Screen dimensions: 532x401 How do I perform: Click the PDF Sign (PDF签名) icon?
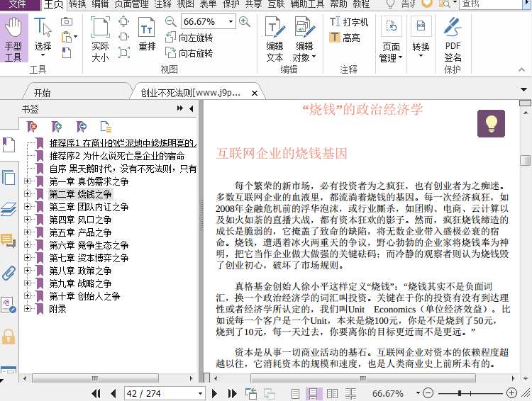coord(453,39)
